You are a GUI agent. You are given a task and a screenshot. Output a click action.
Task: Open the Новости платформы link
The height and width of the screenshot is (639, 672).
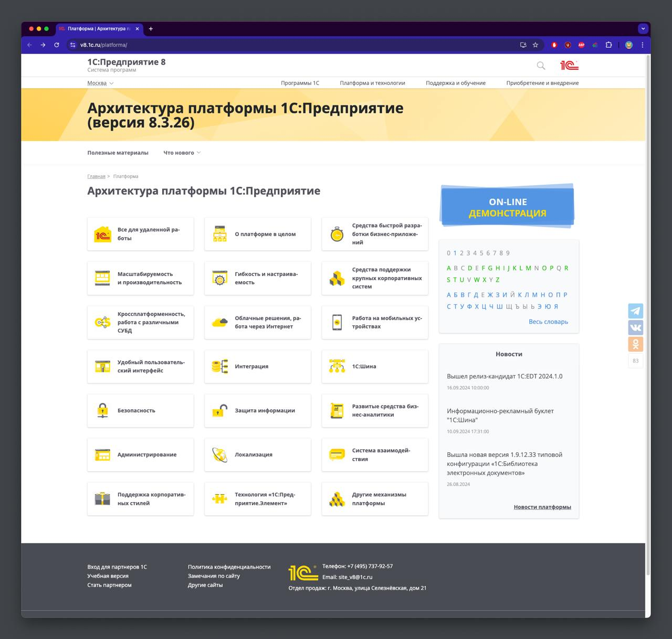pos(542,507)
